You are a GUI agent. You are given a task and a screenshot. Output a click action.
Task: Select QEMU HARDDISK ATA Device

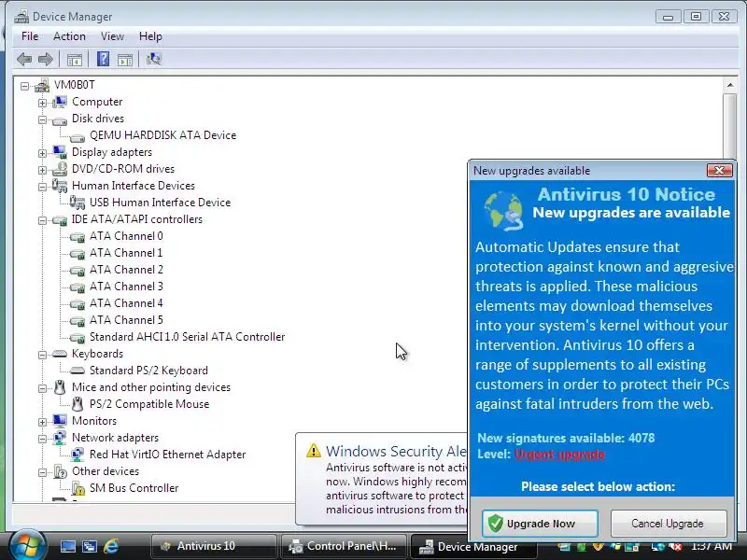(x=162, y=135)
